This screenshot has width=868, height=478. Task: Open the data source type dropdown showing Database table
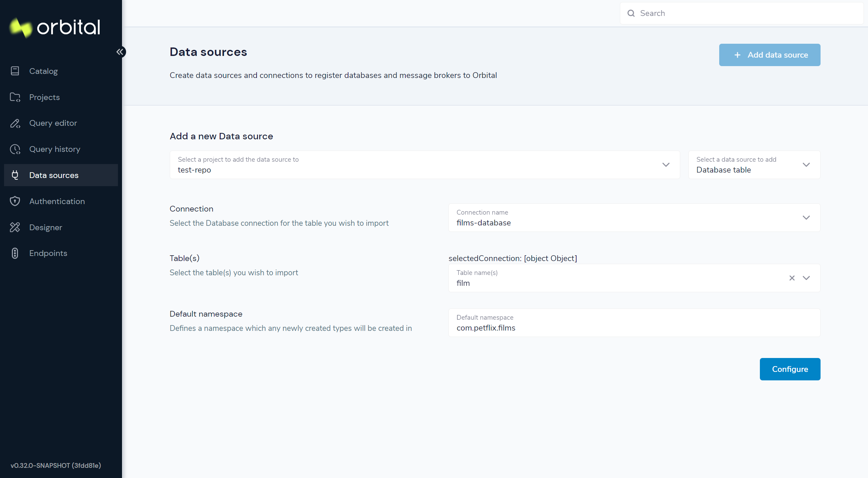click(754, 165)
